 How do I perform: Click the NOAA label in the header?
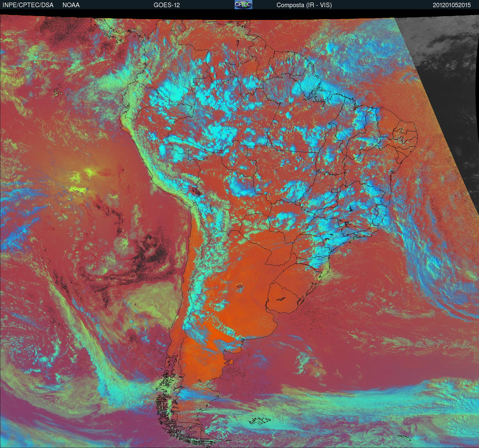point(71,5)
